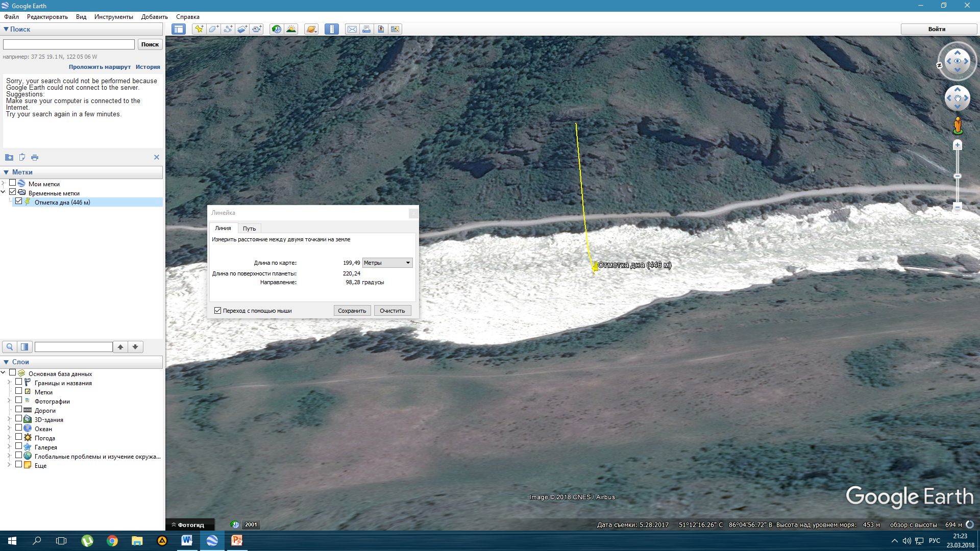Add an image overlay

(242, 29)
